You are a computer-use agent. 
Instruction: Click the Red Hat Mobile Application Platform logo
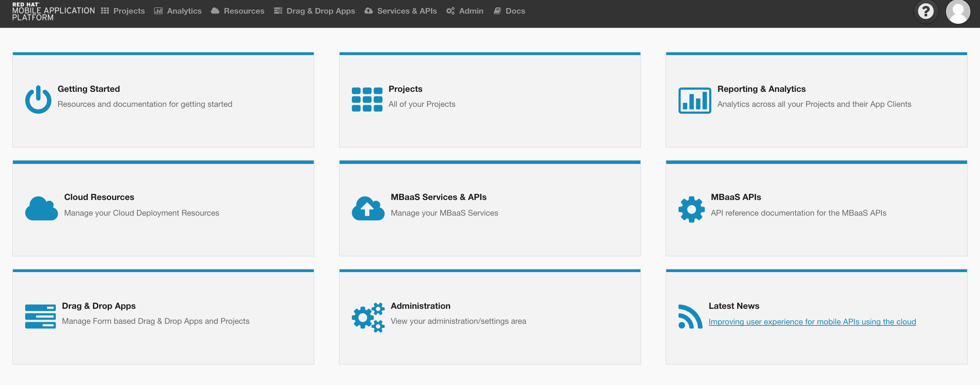pos(53,12)
